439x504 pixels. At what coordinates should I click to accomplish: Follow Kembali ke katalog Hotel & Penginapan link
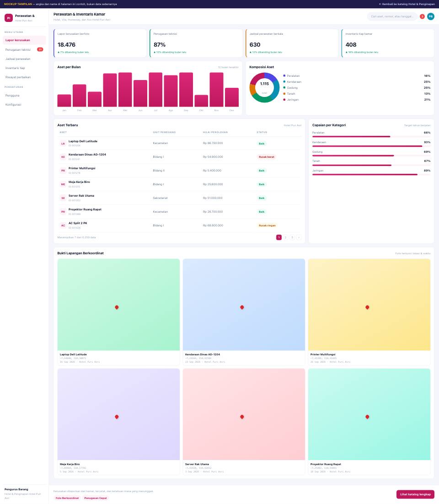[x=407, y=4]
